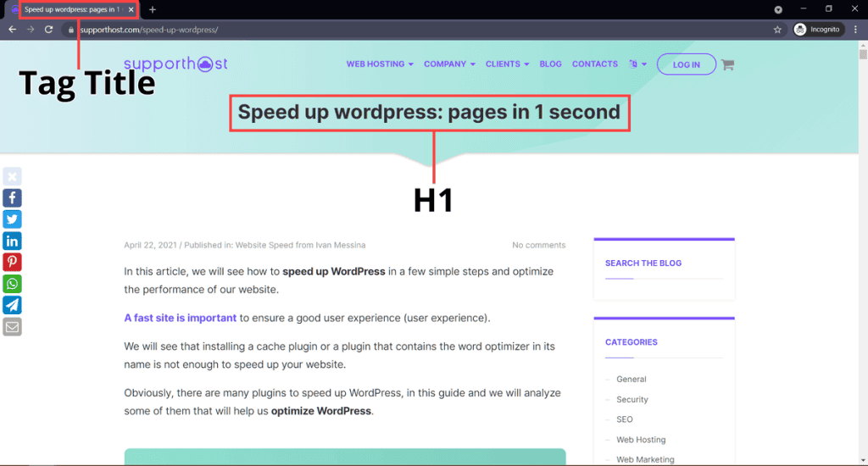Viewport: 868px width, 466px height.
Task: Open the Chrome three-dot menu
Action: point(856,30)
